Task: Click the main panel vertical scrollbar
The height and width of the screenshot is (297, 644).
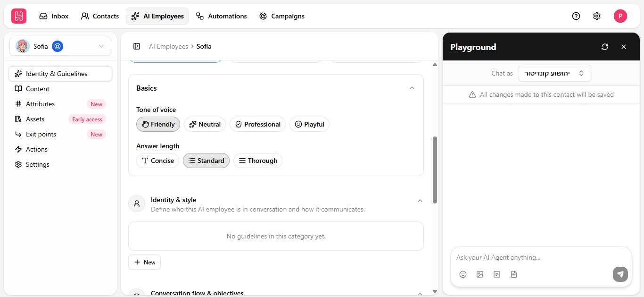Action: pyautogui.click(x=435, y=170)
